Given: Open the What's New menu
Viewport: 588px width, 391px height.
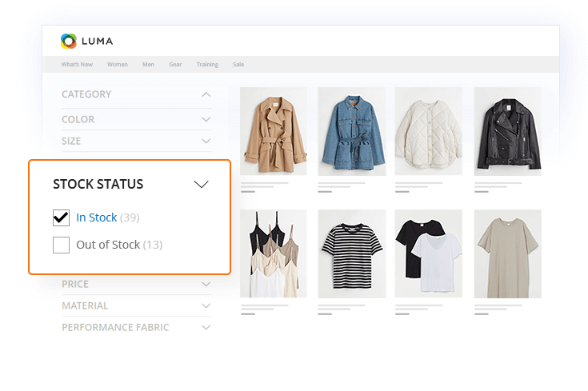Looking at the screenshot, I should (x=77, y=65).
